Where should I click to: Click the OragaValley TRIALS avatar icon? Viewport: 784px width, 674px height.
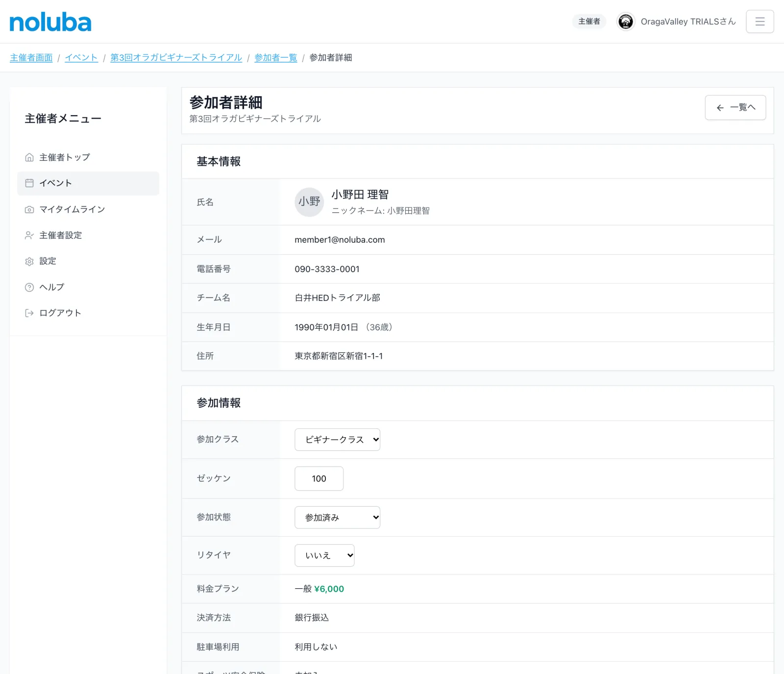[626, 22]
